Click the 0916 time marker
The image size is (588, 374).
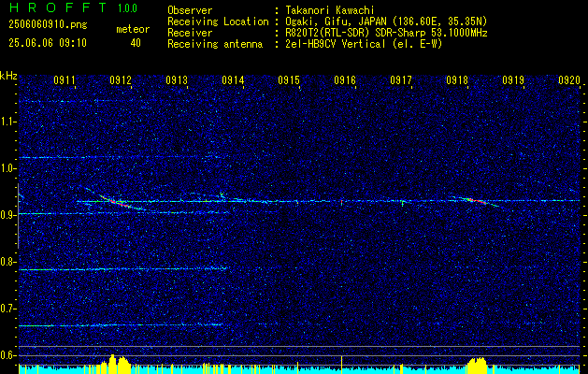pyautogui.click(x=345, y=79)
